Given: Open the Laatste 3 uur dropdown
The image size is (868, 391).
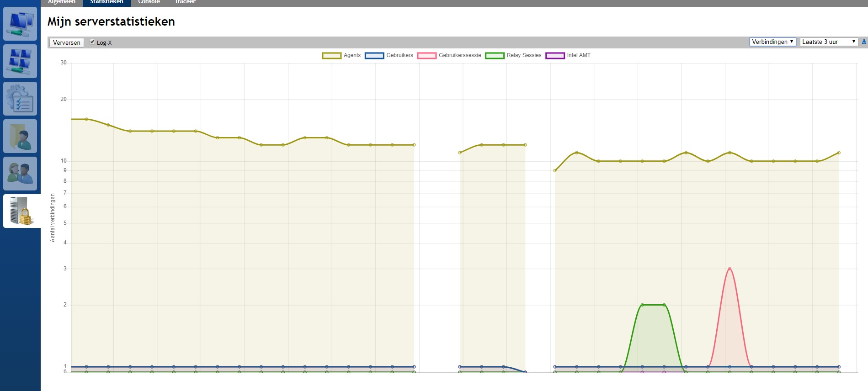Looking at the screenshot, I should [x=829, y=42].
